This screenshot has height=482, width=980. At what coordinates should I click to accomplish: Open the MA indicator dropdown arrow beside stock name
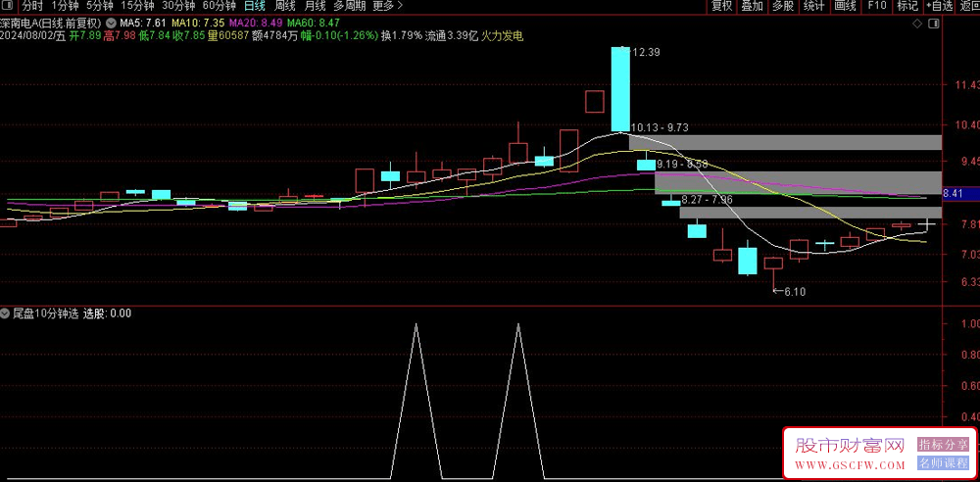111,24
